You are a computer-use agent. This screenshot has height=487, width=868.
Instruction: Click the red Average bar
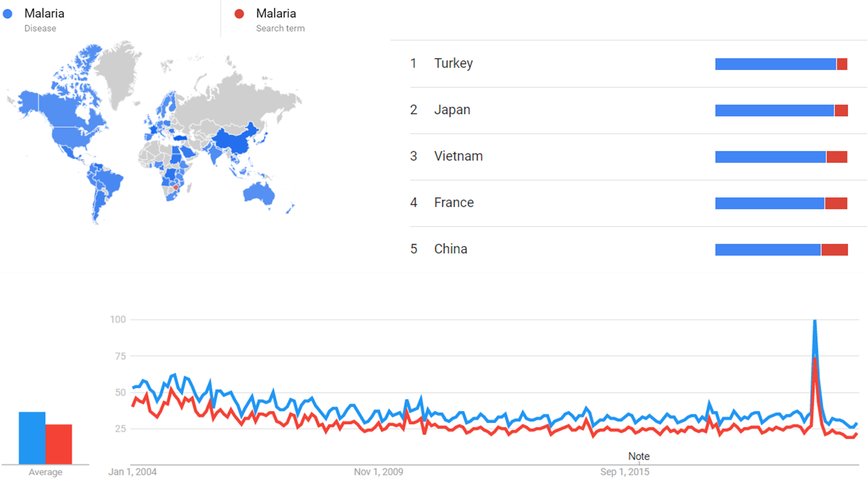pyautogui.click(x=59, y=444)
